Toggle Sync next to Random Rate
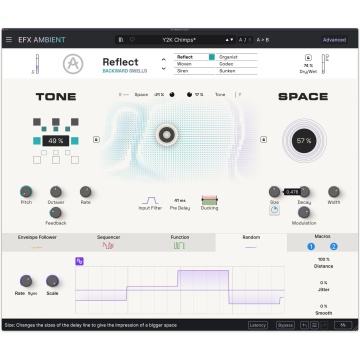The image size is (360, 360). (x=33, y=294)
